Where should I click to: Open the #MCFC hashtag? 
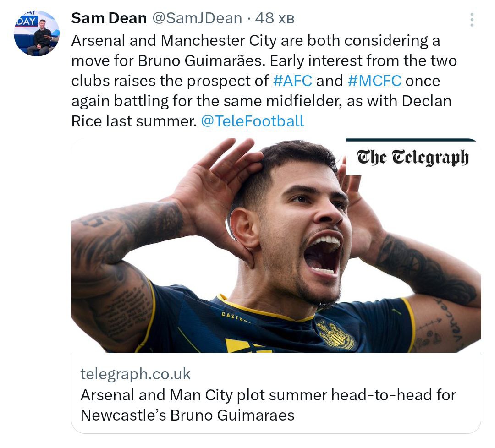coord(374,81)
